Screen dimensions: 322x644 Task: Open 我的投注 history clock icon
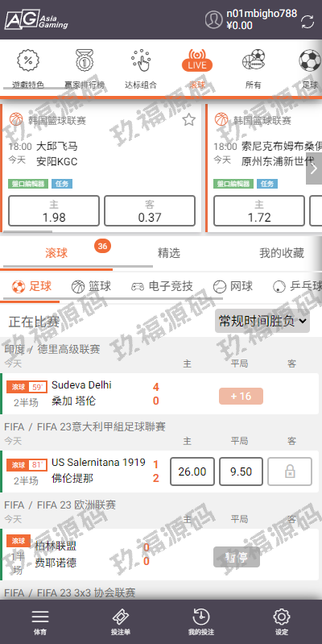[x=201, y=617]
